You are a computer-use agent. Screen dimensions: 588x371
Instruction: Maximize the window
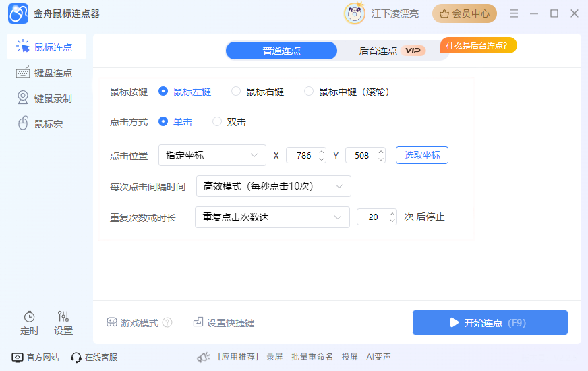(554, 13)
